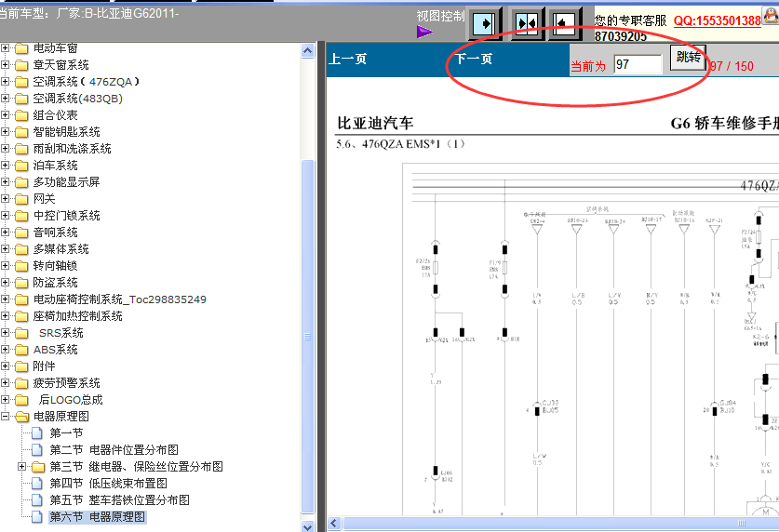
Task: Click the SRS系统 folder icon
Action: click(x=21, y=333)
